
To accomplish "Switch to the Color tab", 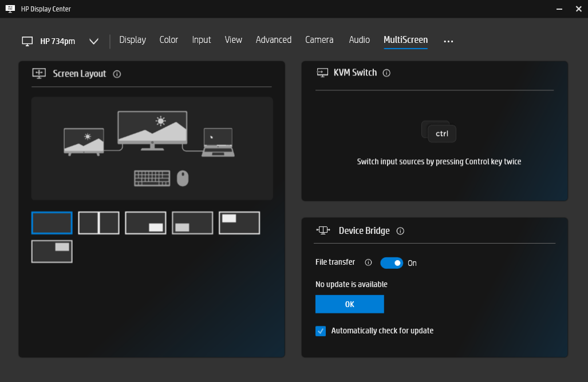I will [x=169, y=39].
